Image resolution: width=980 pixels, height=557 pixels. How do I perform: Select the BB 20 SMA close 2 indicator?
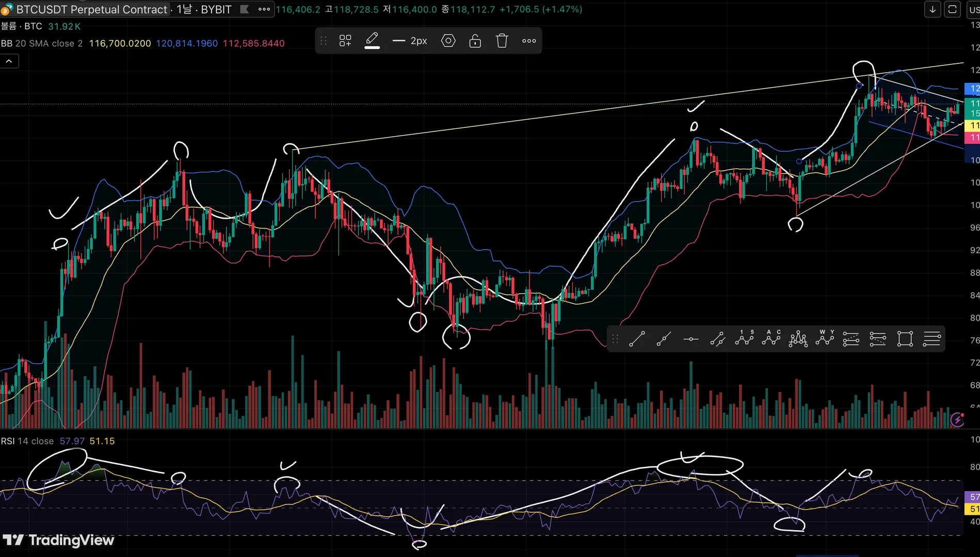pyautogui.click(x=42, y=43)
